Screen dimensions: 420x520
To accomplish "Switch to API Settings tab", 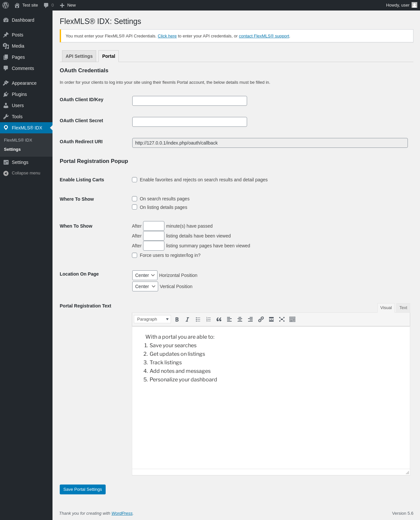I will point(79,56).
